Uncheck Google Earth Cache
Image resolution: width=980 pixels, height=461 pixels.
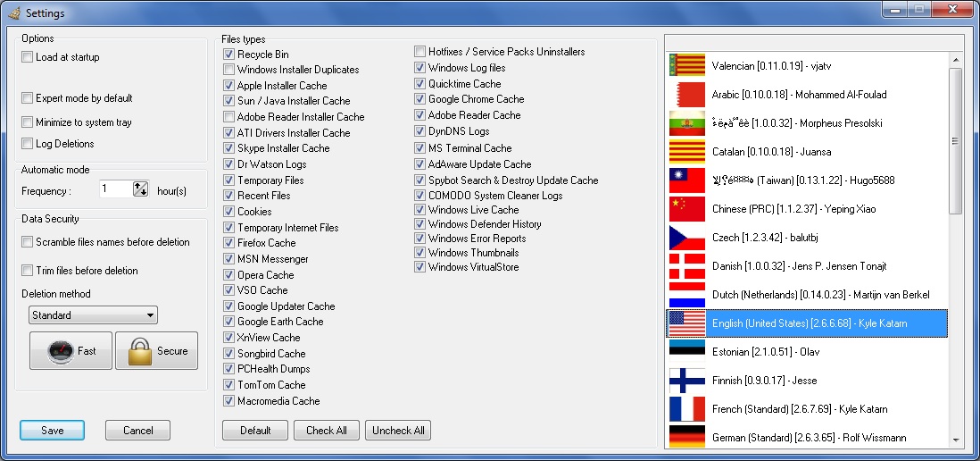coord(228,322)
